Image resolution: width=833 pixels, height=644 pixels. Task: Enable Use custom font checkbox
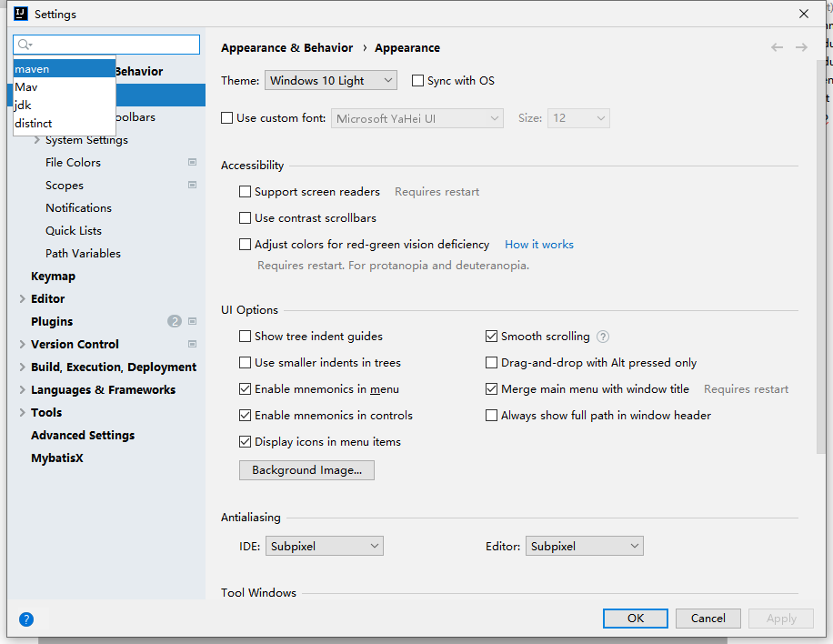click(x=226, y=118)
